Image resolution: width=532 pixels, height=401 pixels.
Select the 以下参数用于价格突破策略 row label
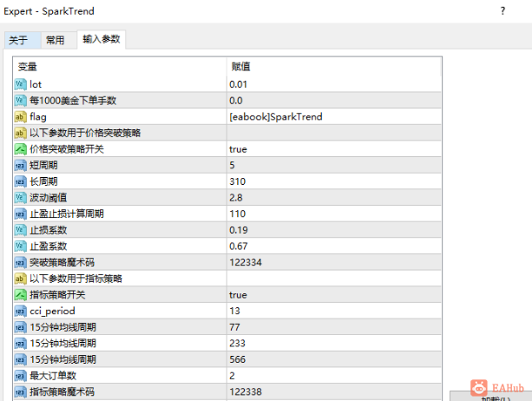(x=85, y=133)
